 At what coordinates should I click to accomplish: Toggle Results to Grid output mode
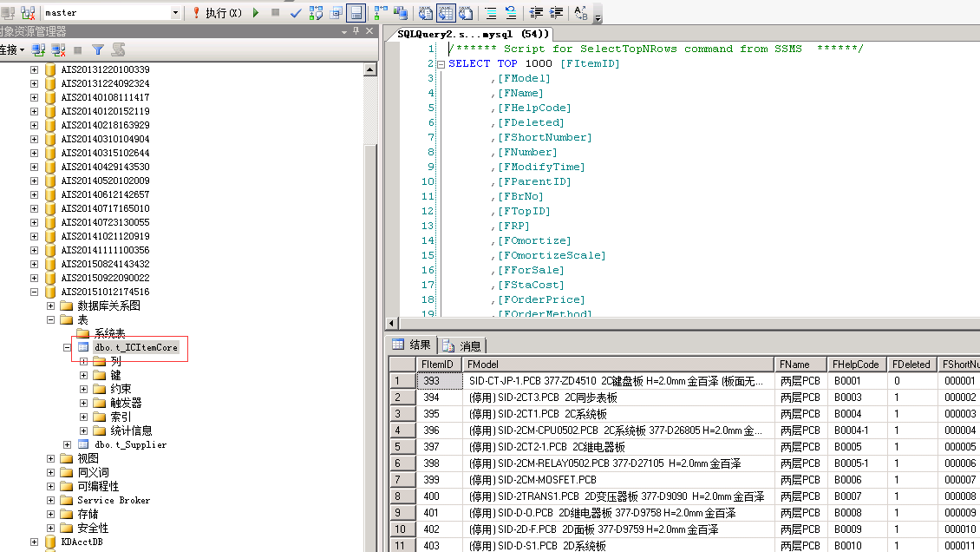click(x=446, y=12)
